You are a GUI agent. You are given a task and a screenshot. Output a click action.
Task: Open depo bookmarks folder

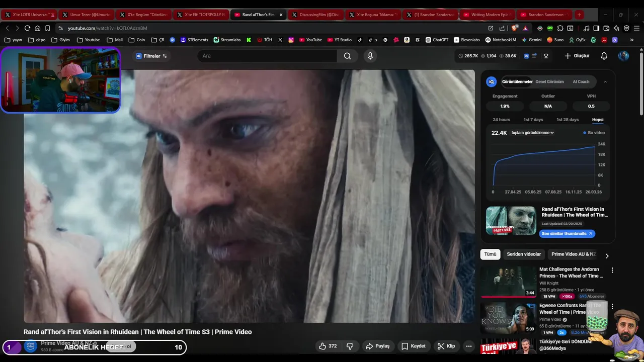click(x=37, y=40)
